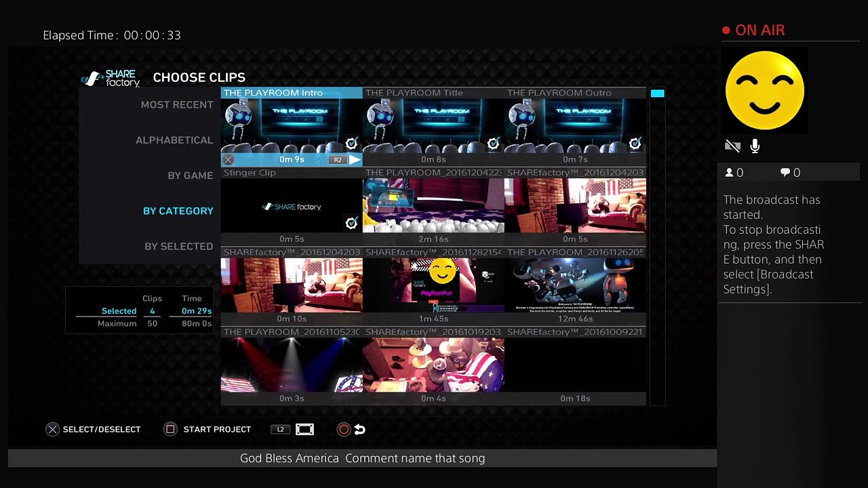Toggle the checkmark on THE PLAYROOM Outro clip
This screenshot has width=868, height=488.
coord(635,143)
